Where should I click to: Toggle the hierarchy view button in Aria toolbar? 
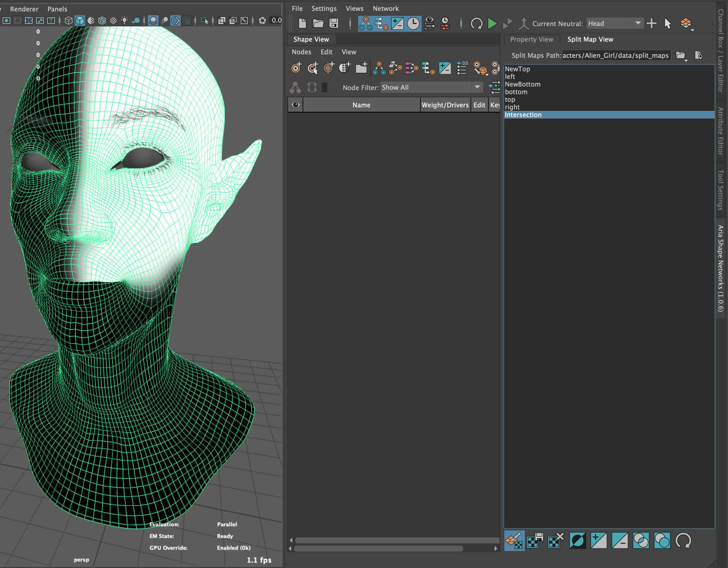(382, 24)
